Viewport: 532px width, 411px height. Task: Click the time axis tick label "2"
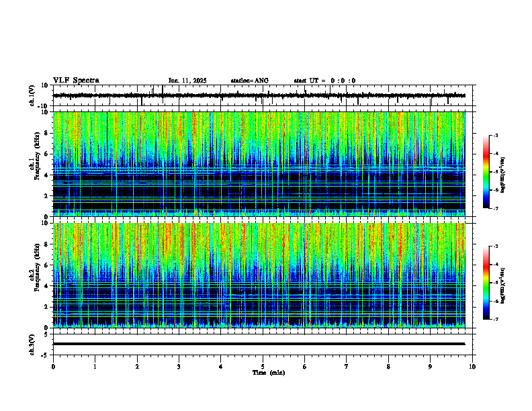coord(137,367)
